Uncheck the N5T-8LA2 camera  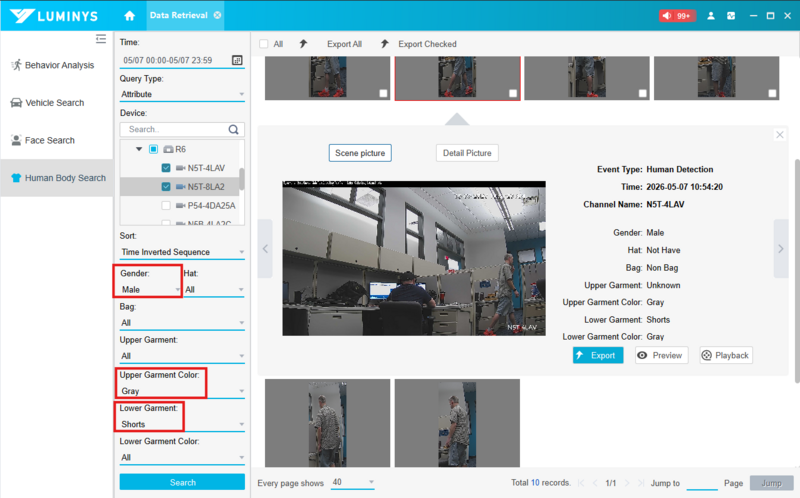point(166,186)
